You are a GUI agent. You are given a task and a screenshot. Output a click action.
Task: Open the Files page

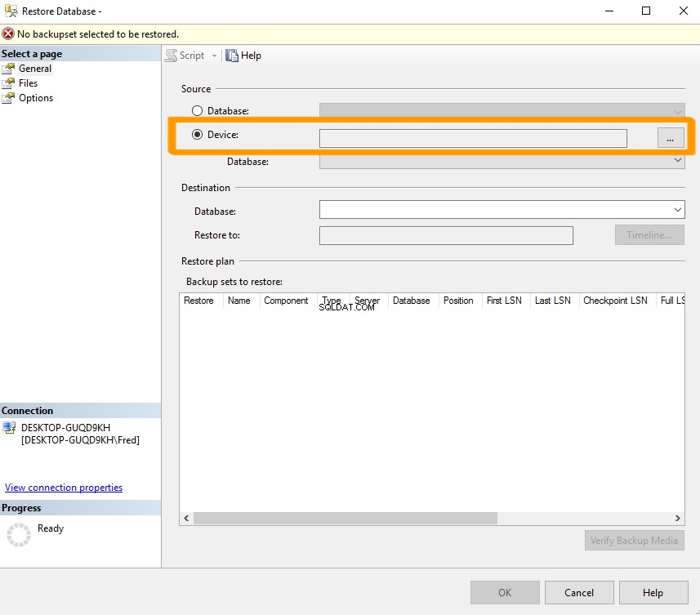click(28, 83)
